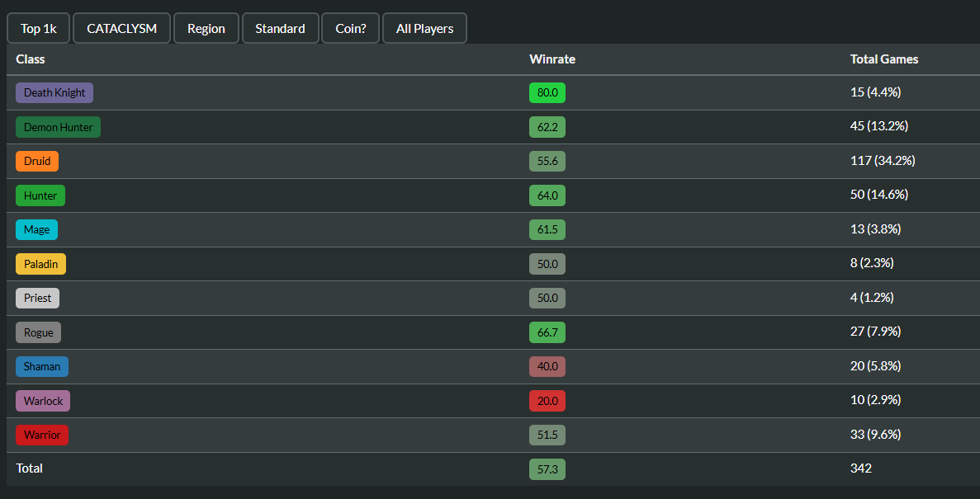980x499 pixels.
Task: Click the 50 (14.6%) games cell
Action: click(x=878, y=195)
